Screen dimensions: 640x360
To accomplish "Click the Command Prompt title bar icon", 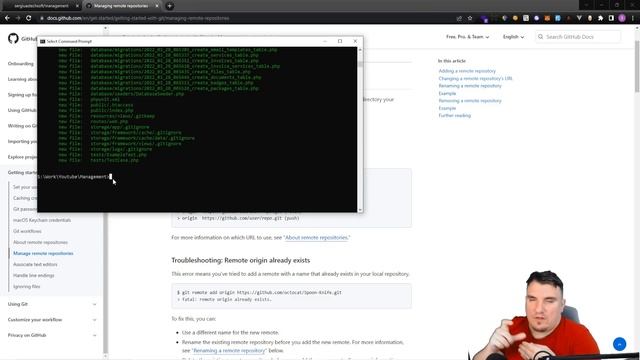I will (42, 41).
